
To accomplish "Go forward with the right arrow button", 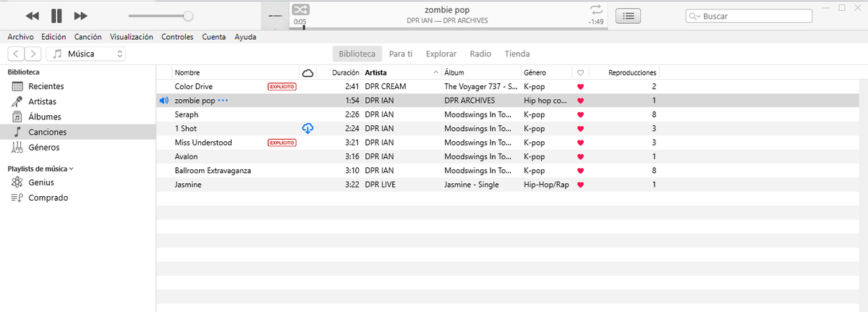I will coord(33,54).
